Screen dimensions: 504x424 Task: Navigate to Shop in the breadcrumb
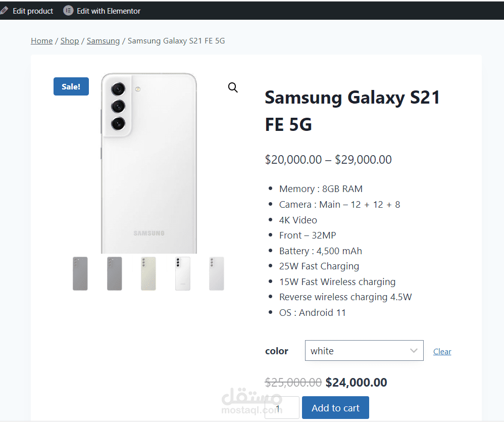click(70, 41)
